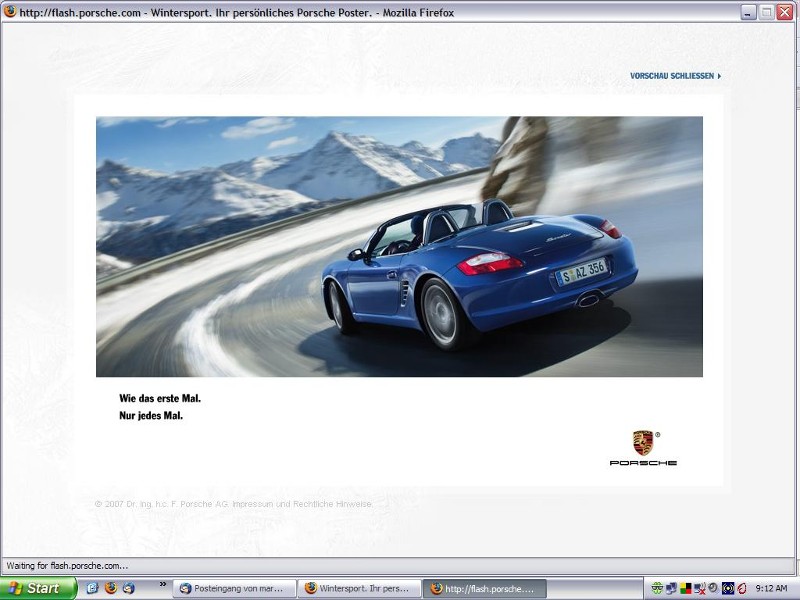800x600 pixels.
Task: Click the muted volume tray icon
Action: pyautogui.click(x=699, y=588)
